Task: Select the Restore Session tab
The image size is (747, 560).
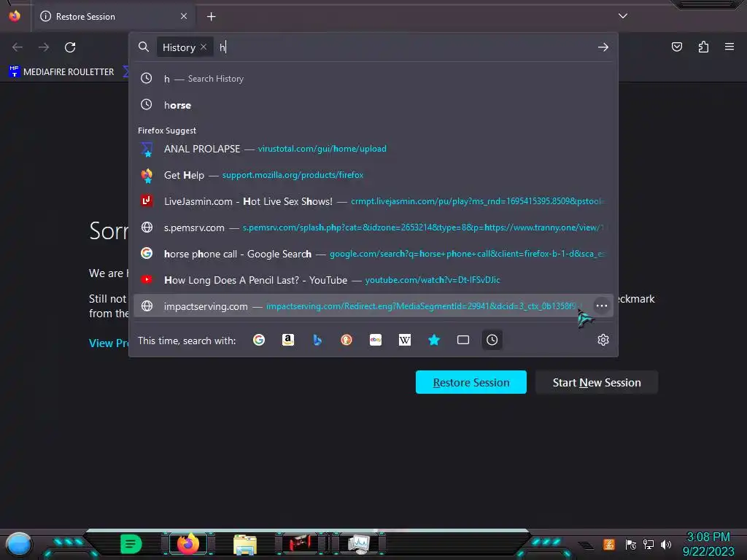Action: click(x=114, y=16)
